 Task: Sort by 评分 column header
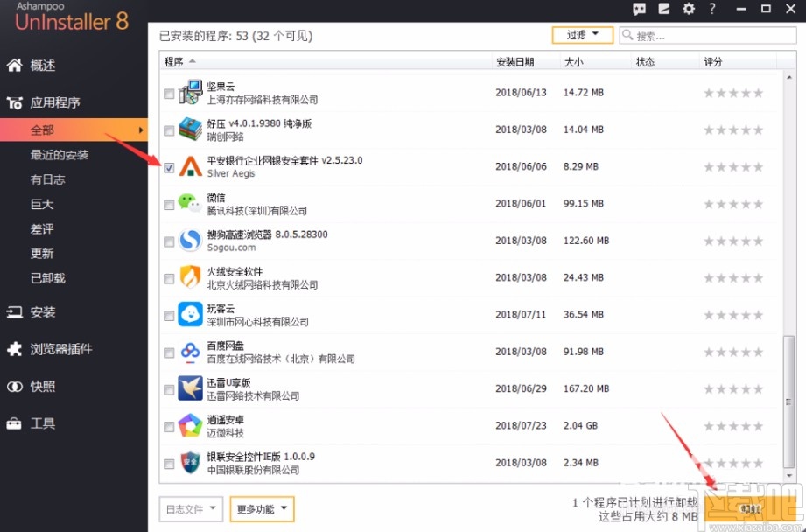coord(738,61)
